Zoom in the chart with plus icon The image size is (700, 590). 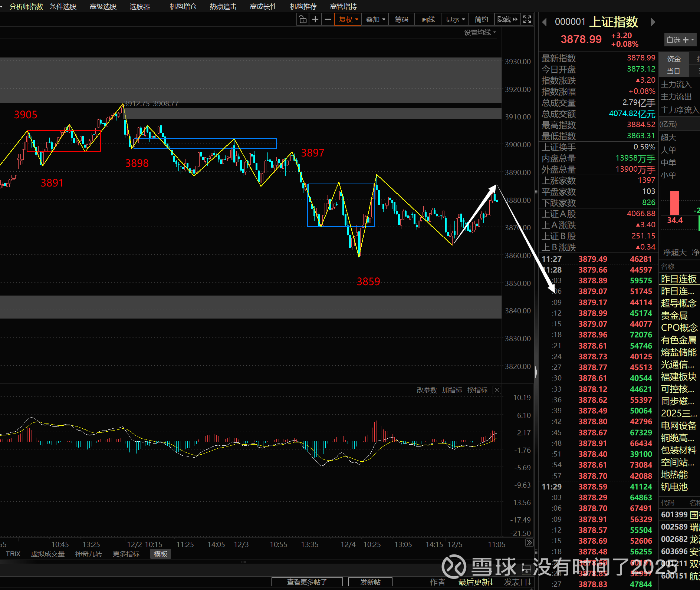pyautogui.click(x=315, y=19)
